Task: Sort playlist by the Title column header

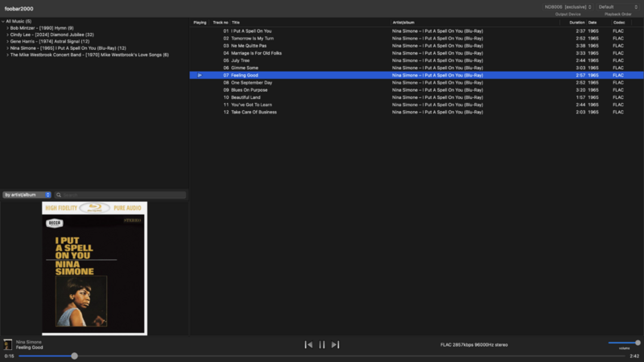Action: (x=236, y=23)
